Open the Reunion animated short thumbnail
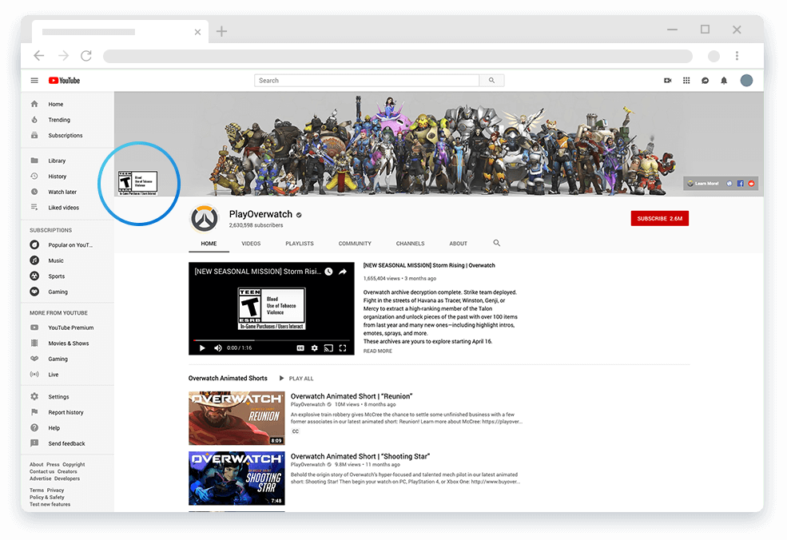787x540 pixels. [x=236, y=418]
